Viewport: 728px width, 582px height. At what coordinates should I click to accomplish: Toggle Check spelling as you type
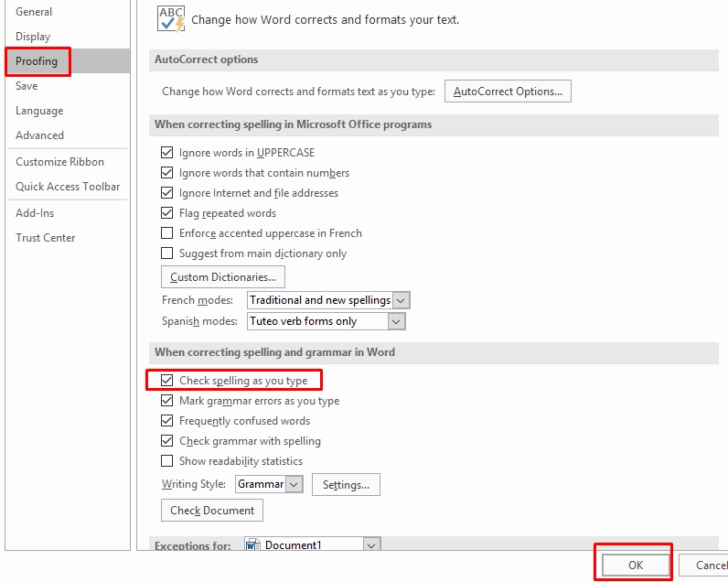click(166, 381)
